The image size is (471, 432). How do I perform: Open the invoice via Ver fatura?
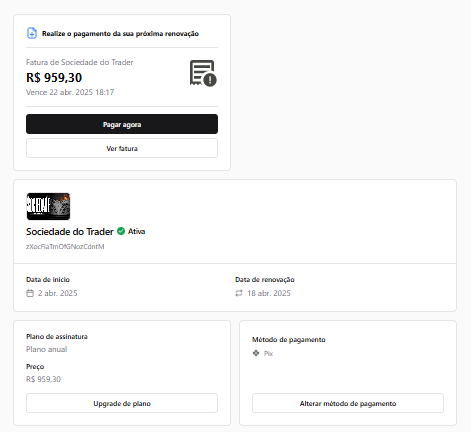pyautogui.click(x=122, y=148)
